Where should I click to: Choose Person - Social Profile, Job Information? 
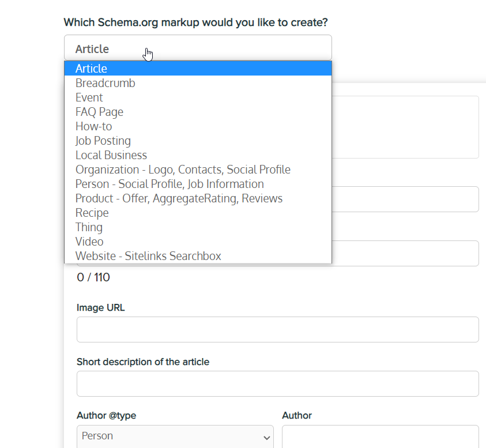169,184
